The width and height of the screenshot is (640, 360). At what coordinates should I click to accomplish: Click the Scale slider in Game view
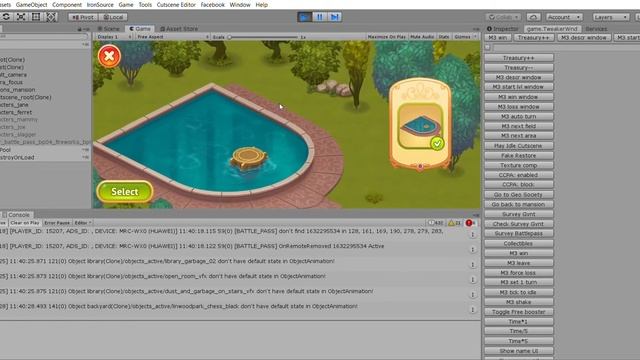click(263, 37)
